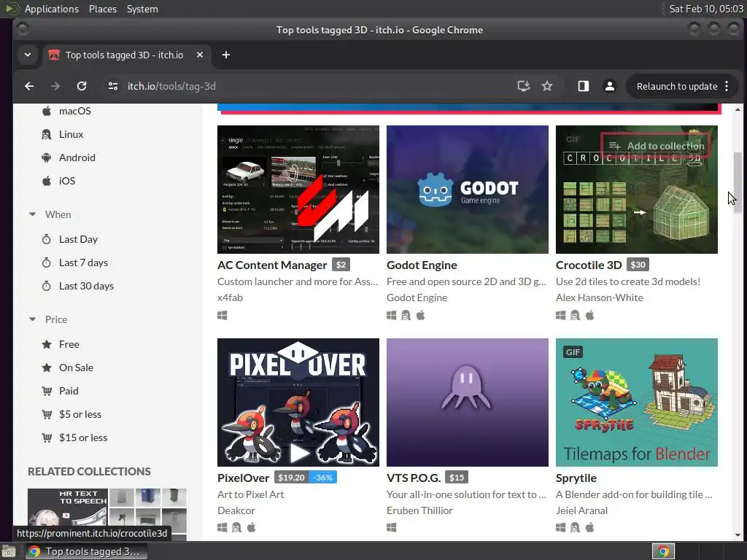This screenshot has height=560, width=747.
Task: Click the forward navigation arrow
Action: tap(55, 86)
